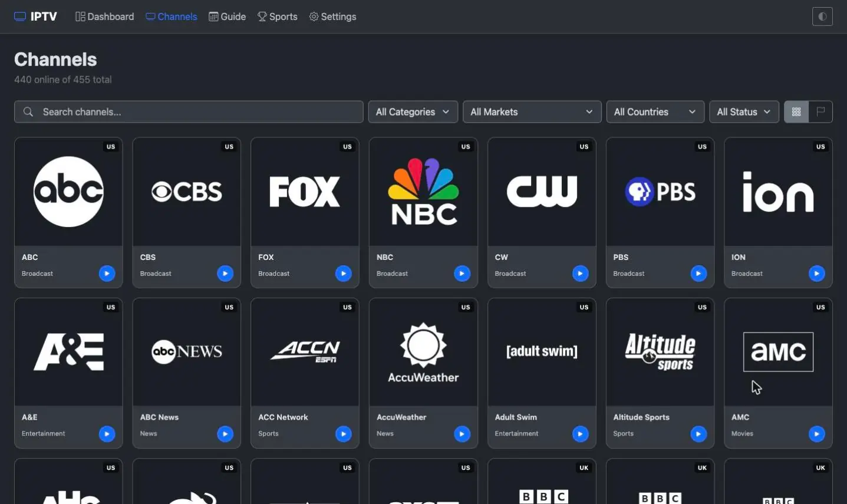Play the ION channel
This screenshot has width=847, height=504.
tap(817, 274)
